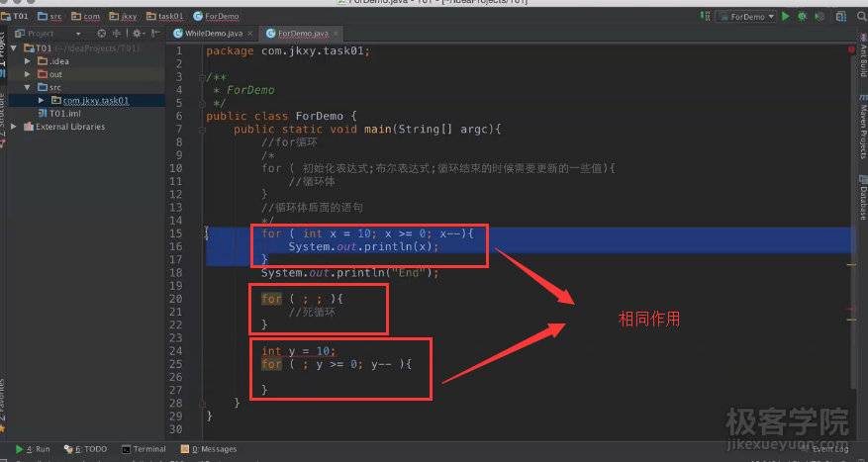Open Database side panel
This screenshot has height=462, width=868.
[x=863, y=198]
